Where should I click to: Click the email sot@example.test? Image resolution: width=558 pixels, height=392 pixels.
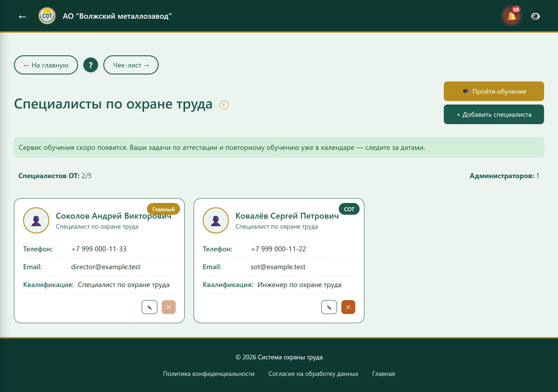(278, 267)
